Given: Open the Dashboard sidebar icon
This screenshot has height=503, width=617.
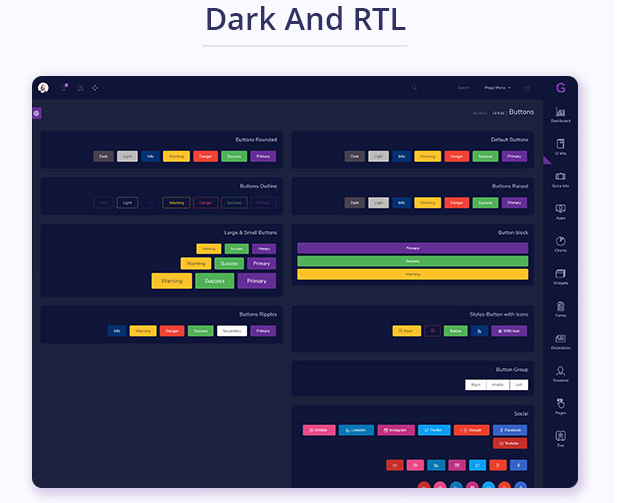Looking at the screenshot, I should pyautogui.click(x=560, y=112).
